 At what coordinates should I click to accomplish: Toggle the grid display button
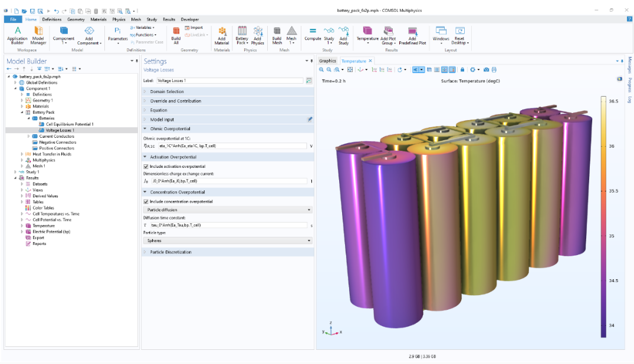(436, 70)
